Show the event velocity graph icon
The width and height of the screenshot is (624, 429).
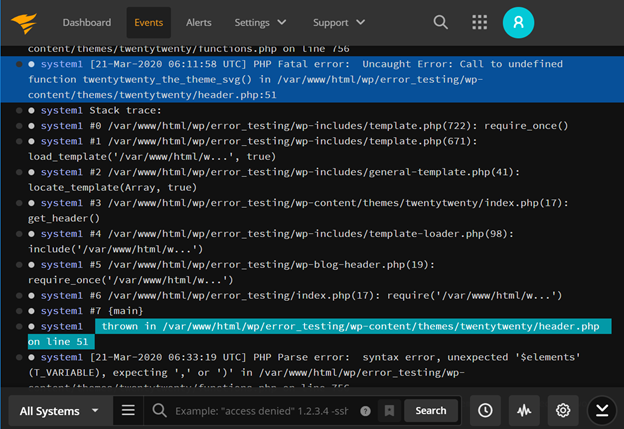pyautogui.click(x=523, y=410)
